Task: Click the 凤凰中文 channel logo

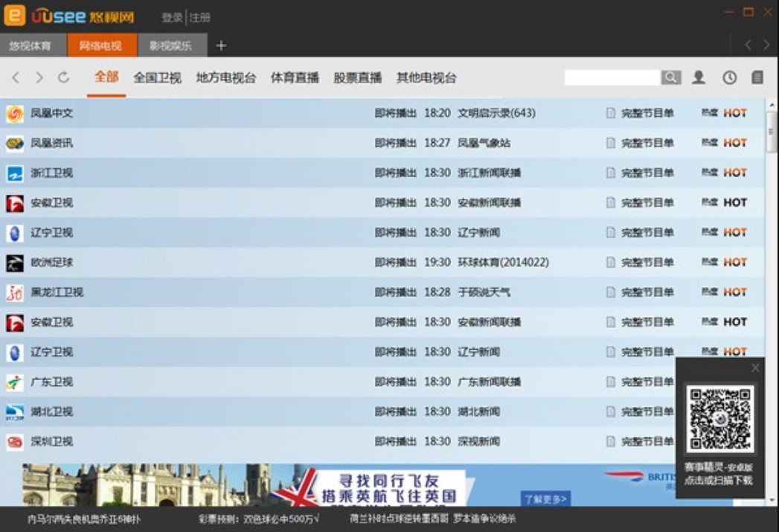Action: pos(15,114)
